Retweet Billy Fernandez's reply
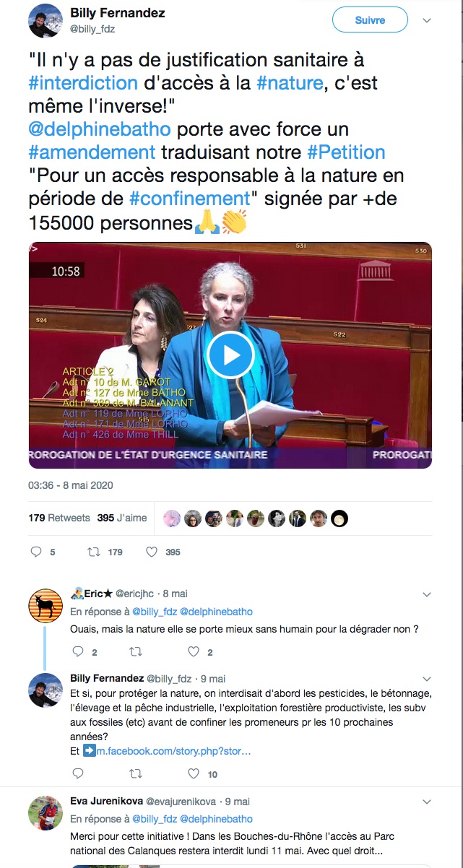Image resolution: width=463 pixels, height=868 pixels. (x=135, y=773)
